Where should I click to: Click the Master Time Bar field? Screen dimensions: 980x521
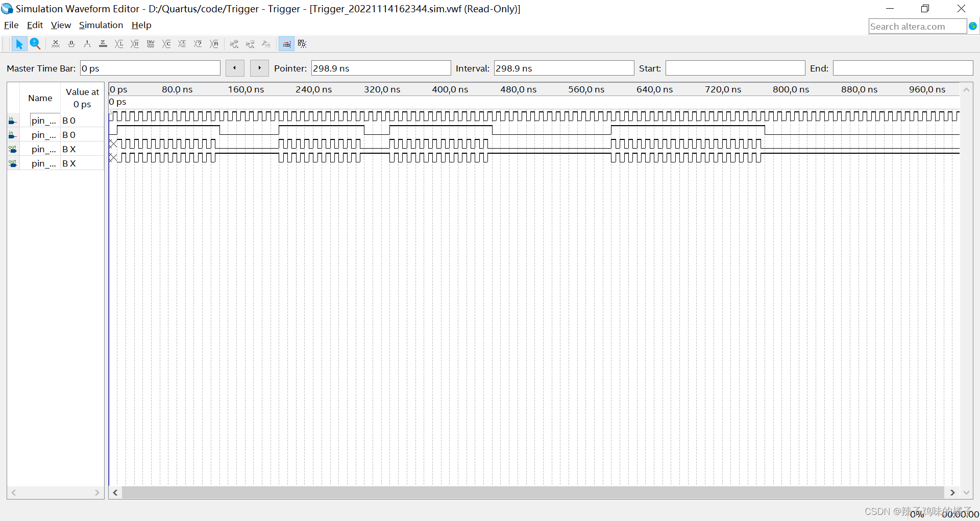pos(150,68)
